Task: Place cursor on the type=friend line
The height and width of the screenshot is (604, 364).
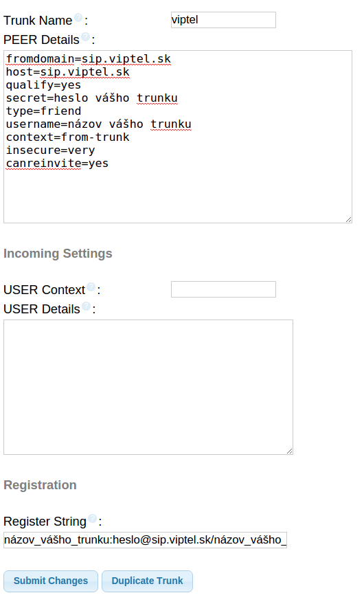Action: click(x=43, y=111)
